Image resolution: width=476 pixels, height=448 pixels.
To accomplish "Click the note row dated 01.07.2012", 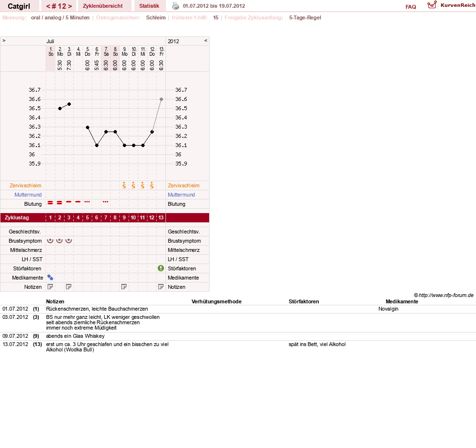I will 238,309.
